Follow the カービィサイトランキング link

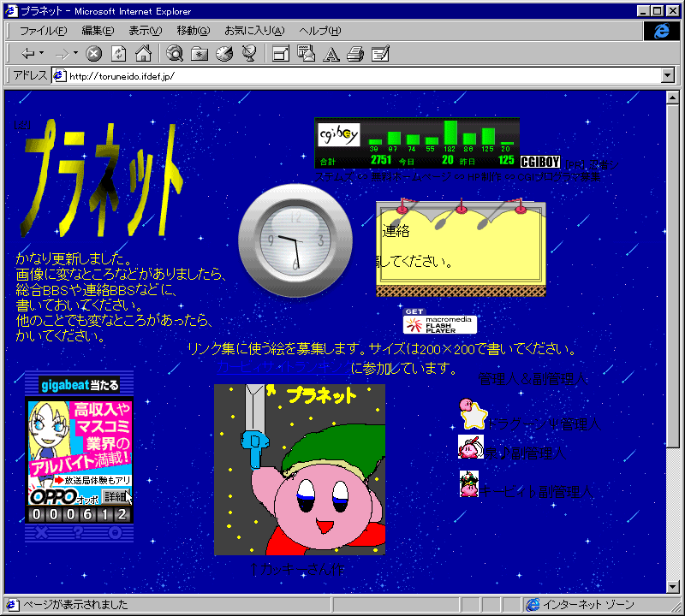(x=283, y=367)
